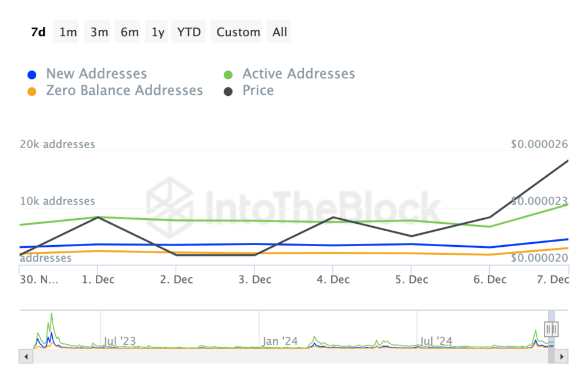The image size is (588, 392).
Task: Select the 1y time range
Action: tap(158, 32)
